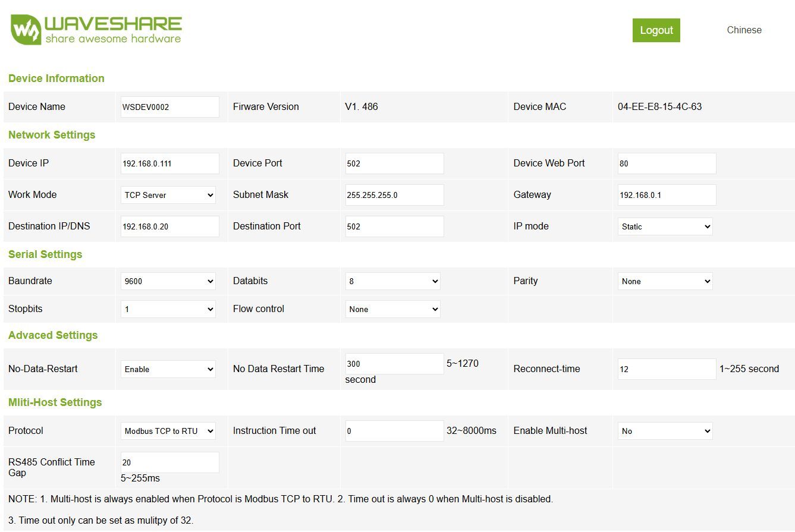
Task: Select the Destination IP/DNS field
Action: click(169, 226)
